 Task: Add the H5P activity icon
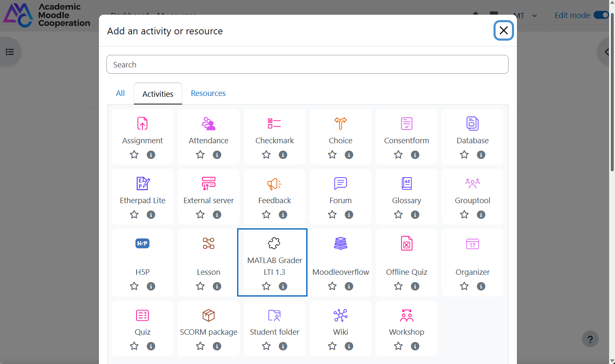coord(142,243)
